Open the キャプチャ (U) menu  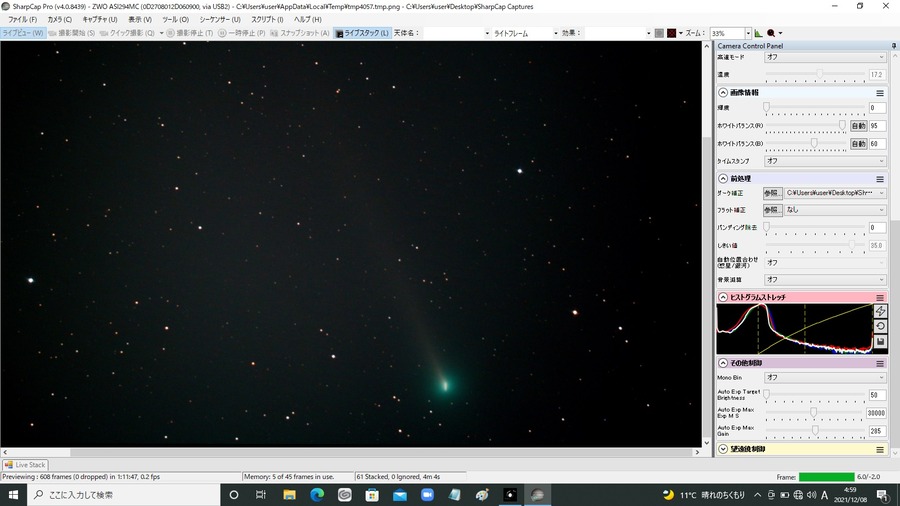(100, 20)
